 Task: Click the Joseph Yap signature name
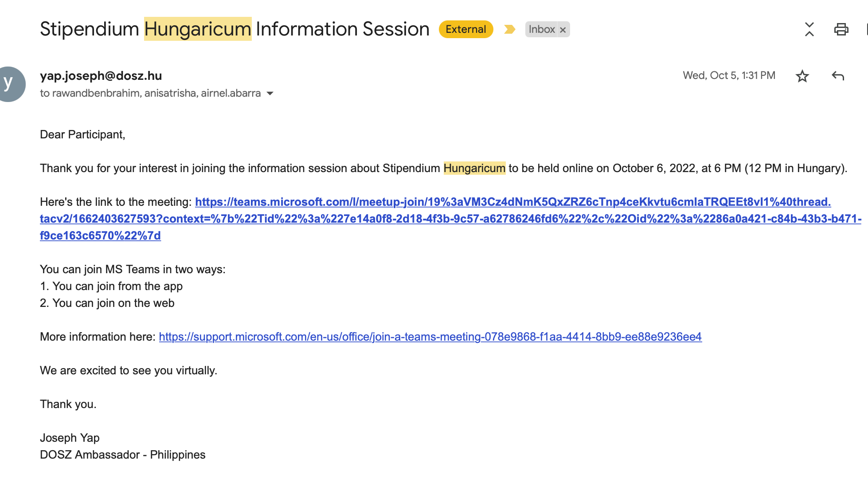tap(70, 438)
